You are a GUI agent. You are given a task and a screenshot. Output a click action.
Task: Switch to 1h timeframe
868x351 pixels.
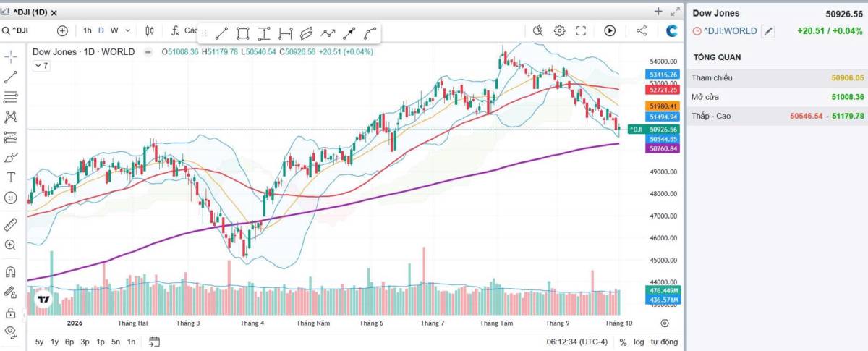pos(87,30)
